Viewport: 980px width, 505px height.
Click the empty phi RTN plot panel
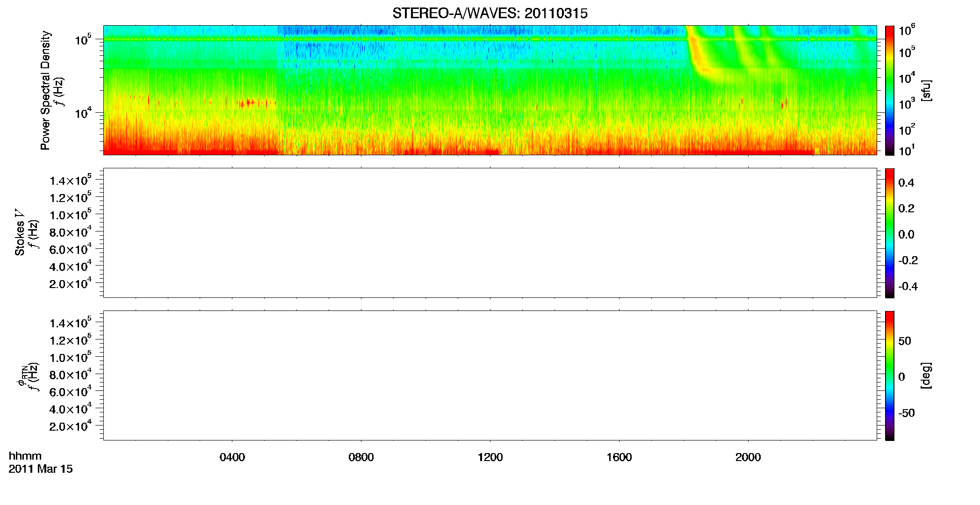coord(490,375)
